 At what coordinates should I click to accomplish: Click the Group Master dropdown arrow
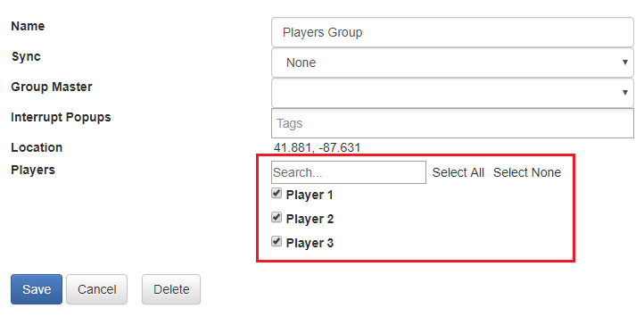point(624,93)
